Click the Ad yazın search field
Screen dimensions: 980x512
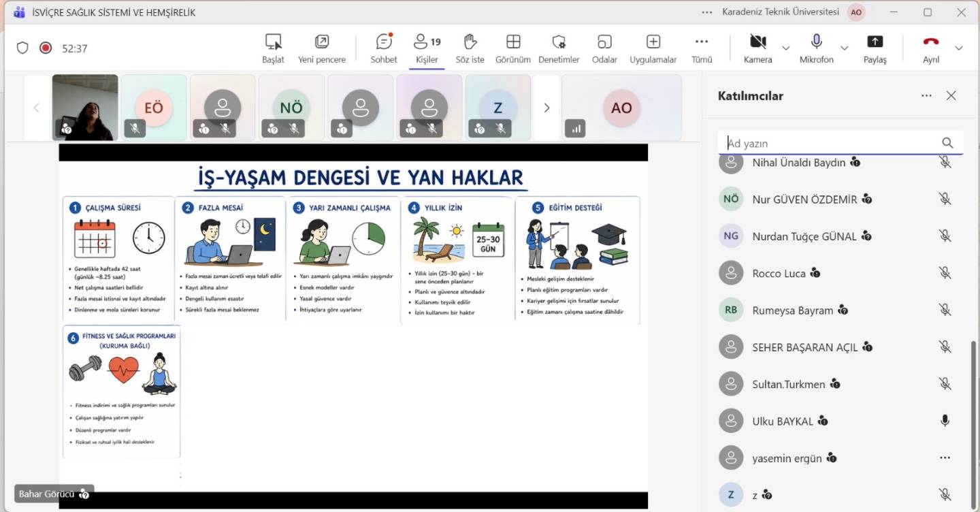click(x=830, y=143)
